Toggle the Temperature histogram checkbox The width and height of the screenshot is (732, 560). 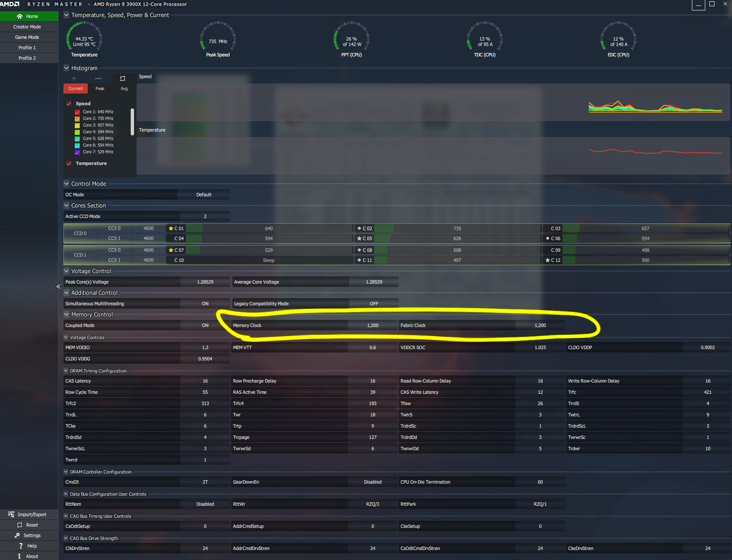[x=69, y=163]
